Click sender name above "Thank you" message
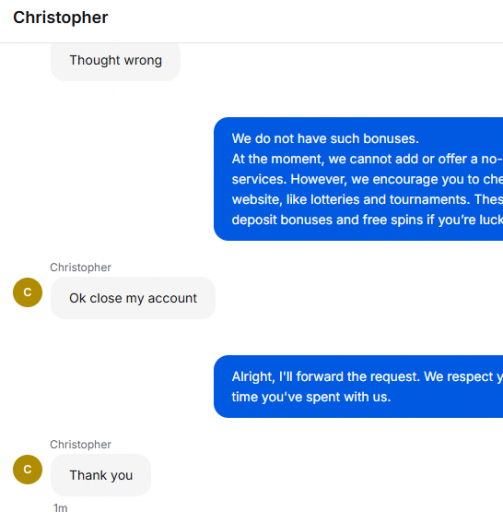This screenshot has height=512, width=503. click(x=80, y=444)
